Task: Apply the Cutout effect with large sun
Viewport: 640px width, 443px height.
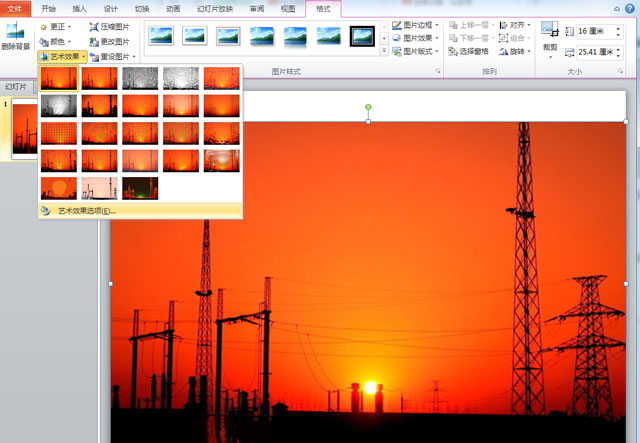Action: [x=59, y=188]
